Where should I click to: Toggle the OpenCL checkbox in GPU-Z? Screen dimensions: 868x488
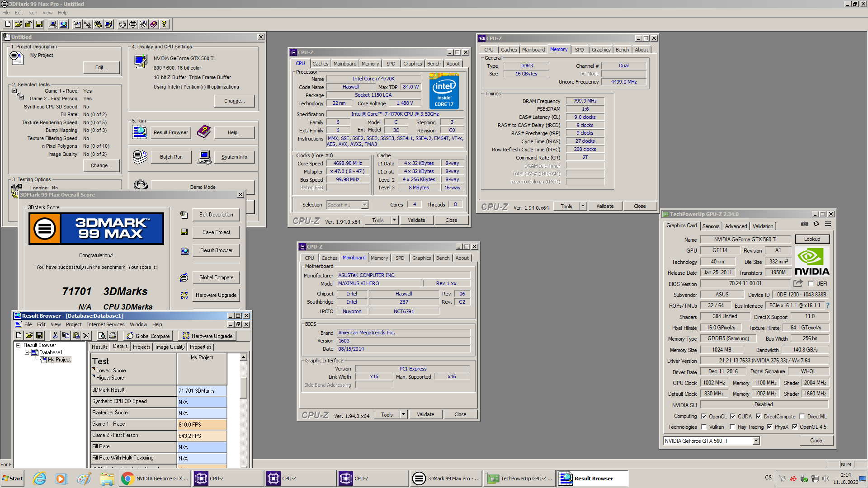tap(703, 417)
